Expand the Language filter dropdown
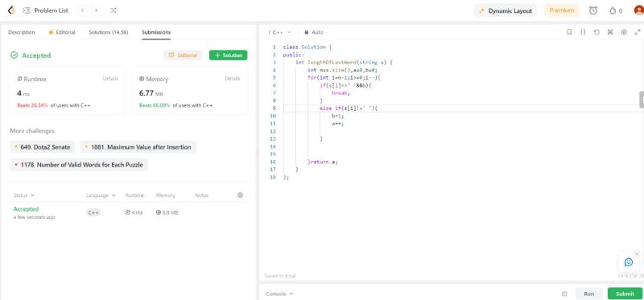The height and width of the screenshot is (300, 644). pos(101,195)
